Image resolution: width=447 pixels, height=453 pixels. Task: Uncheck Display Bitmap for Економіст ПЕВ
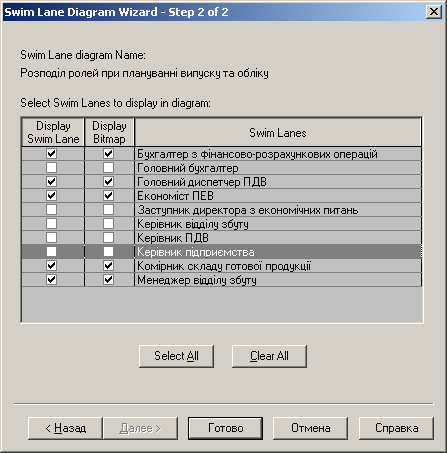click(108, 196)
